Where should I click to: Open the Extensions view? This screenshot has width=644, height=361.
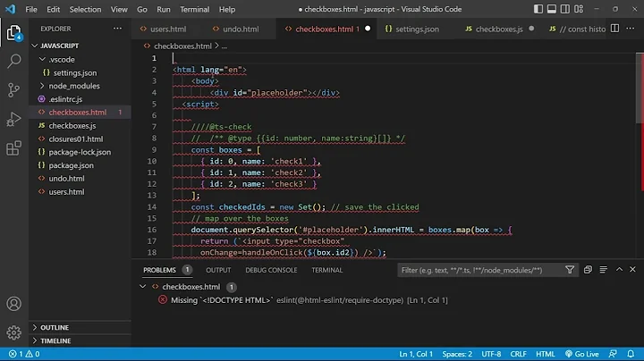coord(14,148)
